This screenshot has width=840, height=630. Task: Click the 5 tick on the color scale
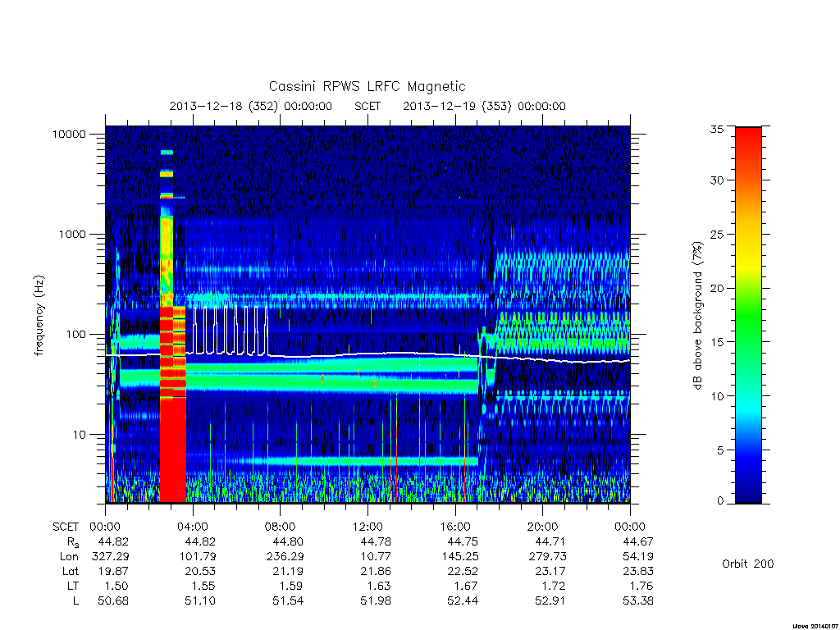click(720, 450)
